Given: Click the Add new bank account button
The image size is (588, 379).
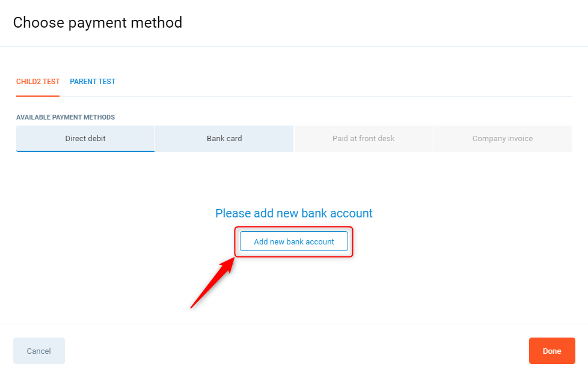Looking at the screenshot, I should coord(294,241).
